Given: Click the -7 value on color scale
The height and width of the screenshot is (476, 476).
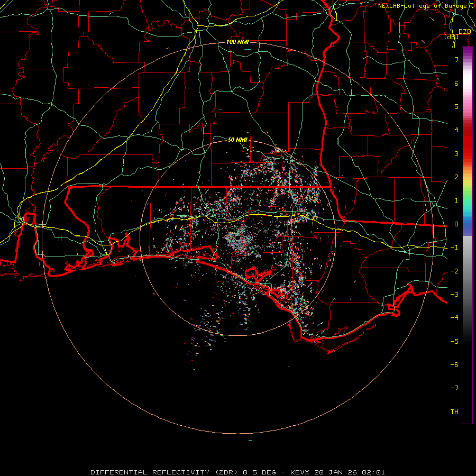Looking at the screenshot, I should point(454,388).
